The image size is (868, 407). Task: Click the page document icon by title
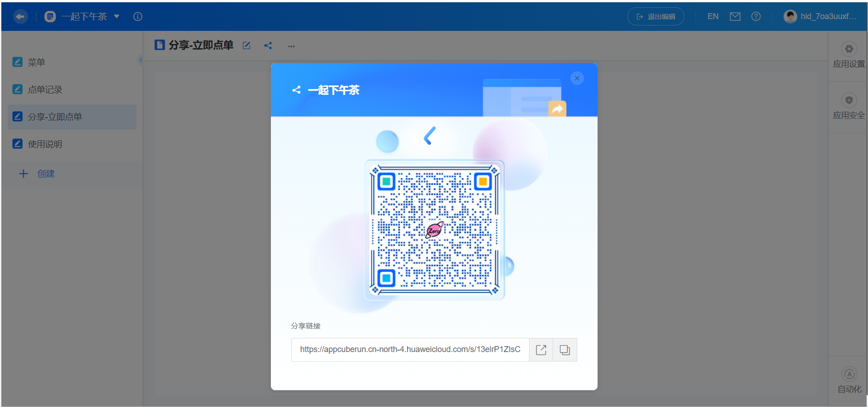(160, 45)
